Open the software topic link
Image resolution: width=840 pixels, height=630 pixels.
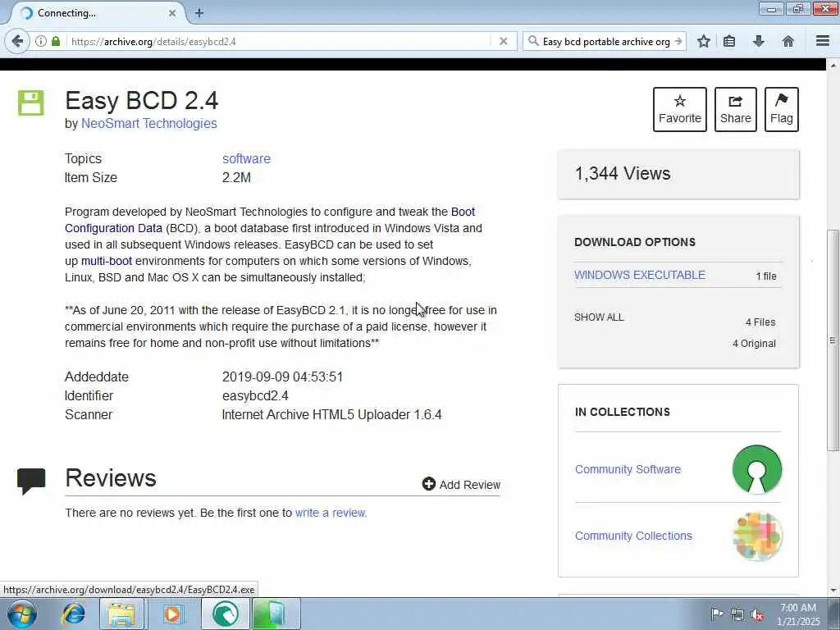tap(246, 158)
